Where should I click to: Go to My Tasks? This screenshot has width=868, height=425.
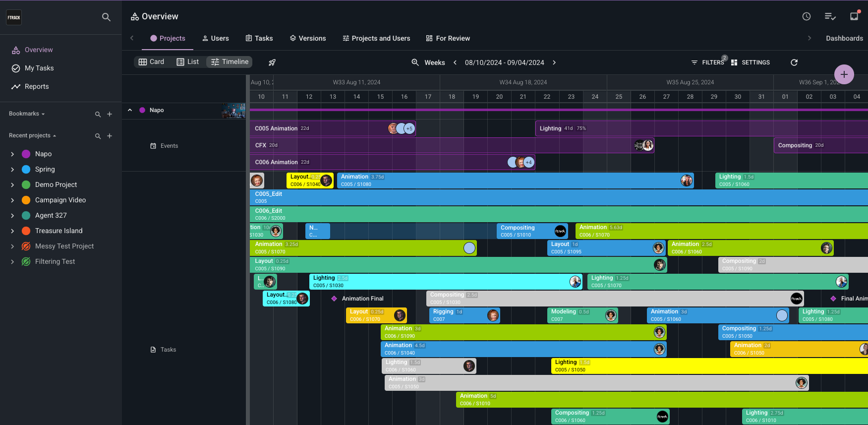coord(39,68)
